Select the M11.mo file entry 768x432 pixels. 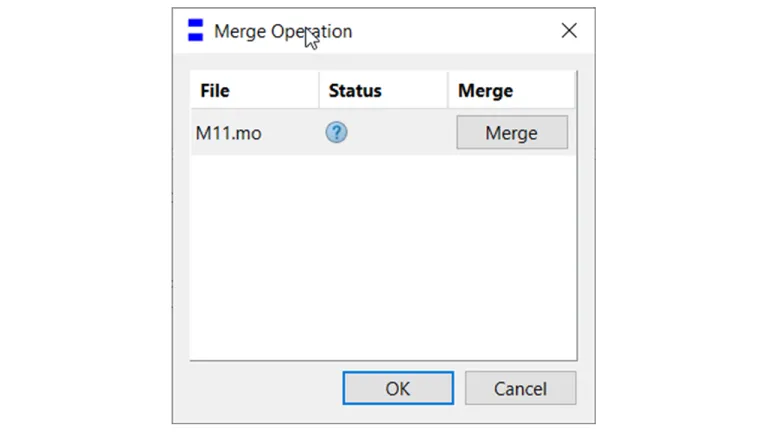229,133
